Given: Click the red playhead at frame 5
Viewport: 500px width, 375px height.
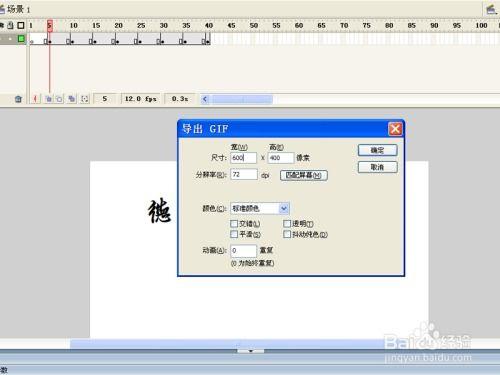Looking at the screenshot, I should (50, 26).
